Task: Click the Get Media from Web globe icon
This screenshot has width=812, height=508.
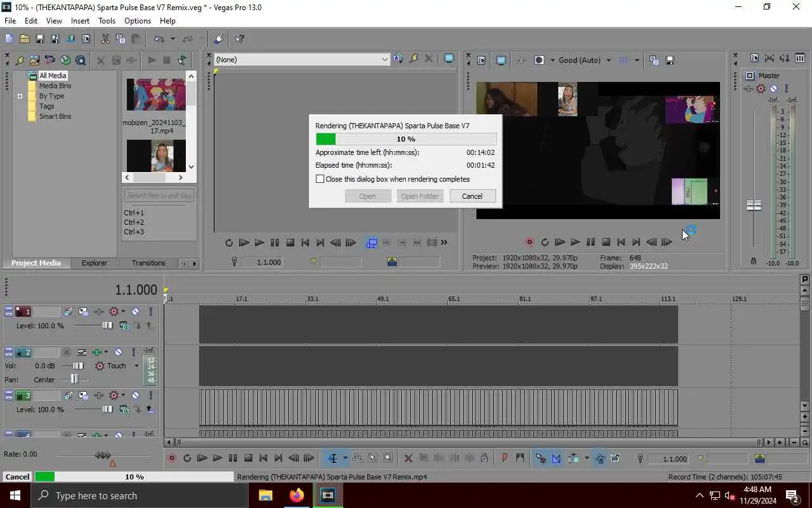Action: pos(65,60)
